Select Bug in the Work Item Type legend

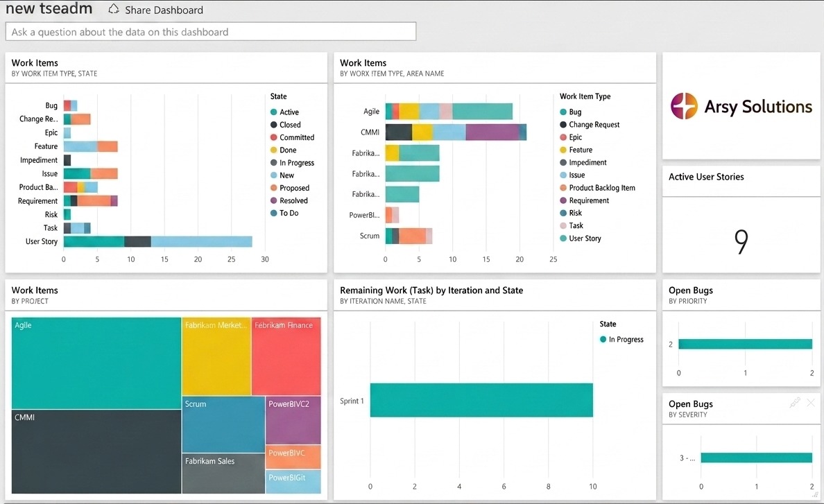(x=571, y=112)
